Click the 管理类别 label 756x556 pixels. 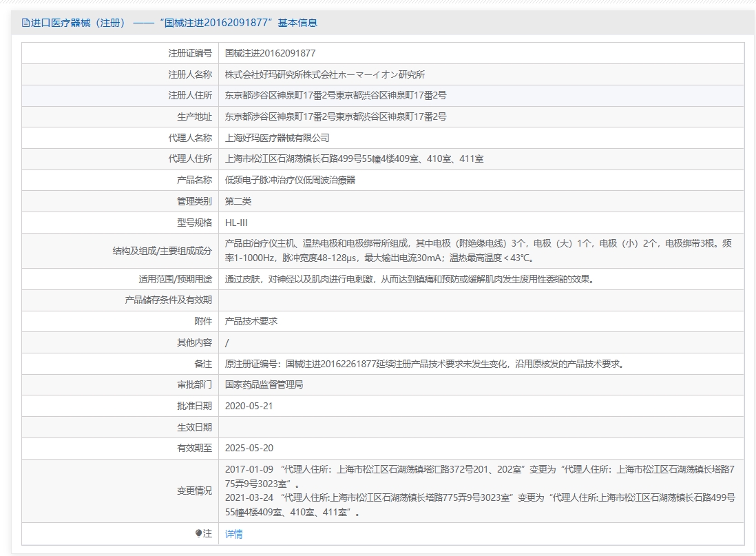pos(194,201)
